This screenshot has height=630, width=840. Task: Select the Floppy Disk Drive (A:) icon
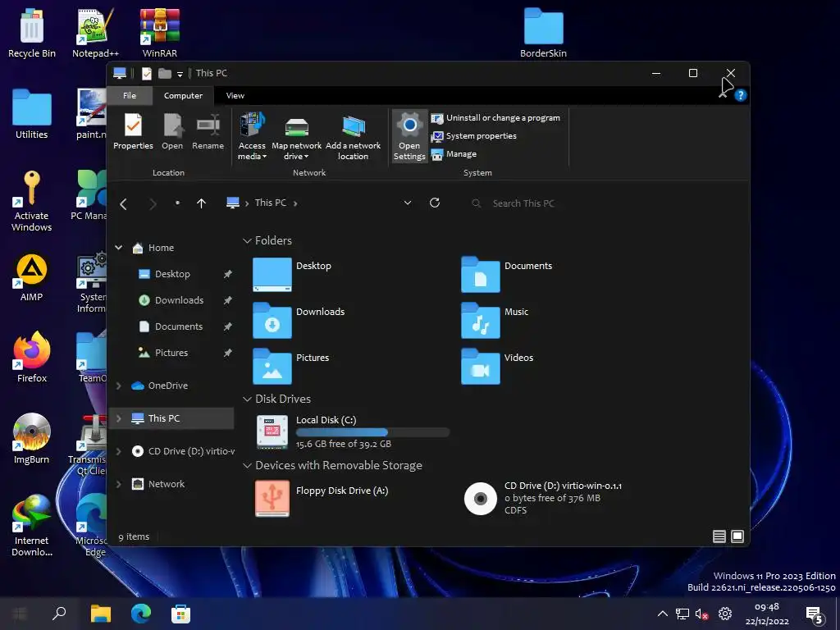pos(272,499)
